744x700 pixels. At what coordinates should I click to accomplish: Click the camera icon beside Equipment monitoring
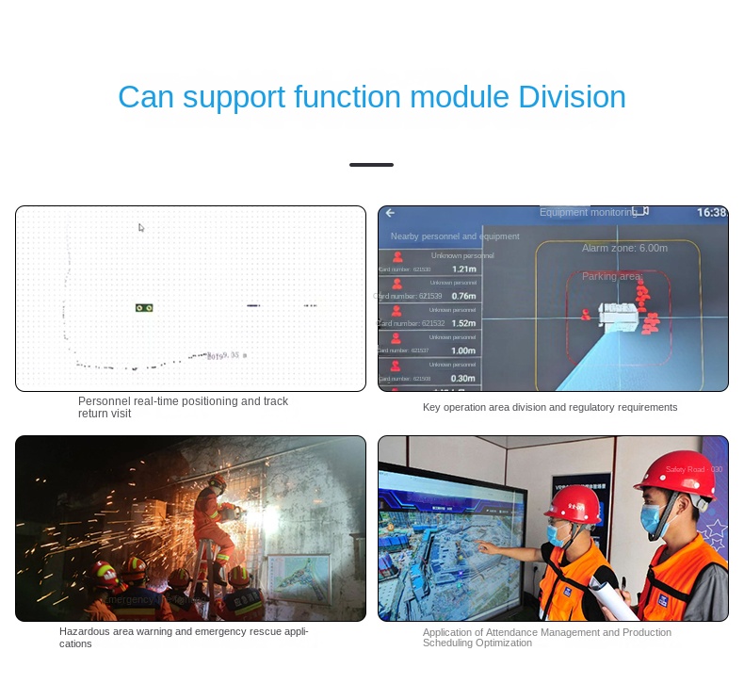pyautogui.click(x=640, y=211)
